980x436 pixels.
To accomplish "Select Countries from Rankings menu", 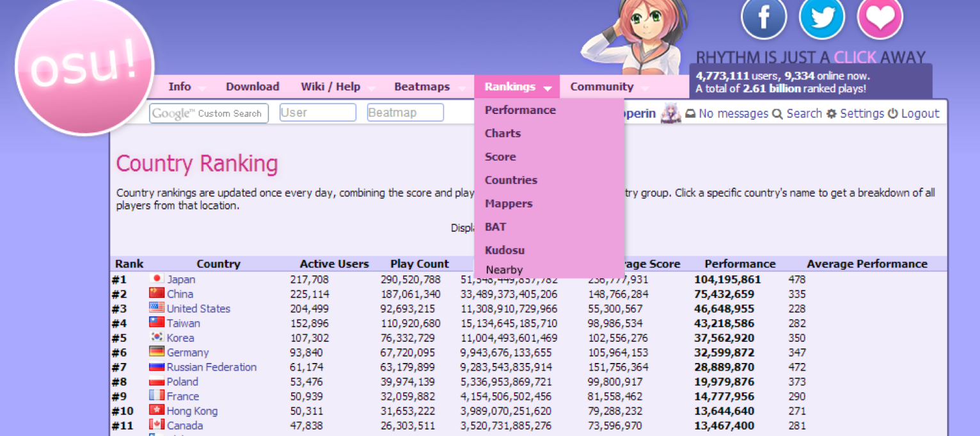I will click(511, 180).
